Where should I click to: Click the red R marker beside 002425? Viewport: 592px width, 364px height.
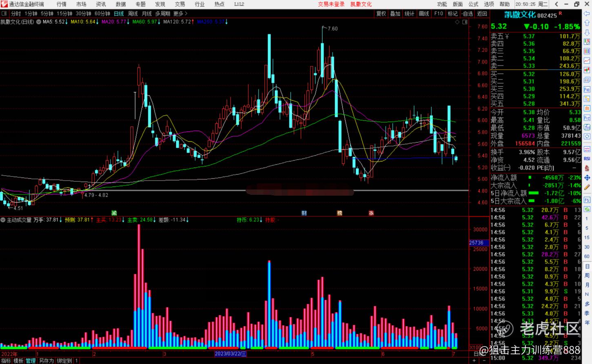[x=560, y=13]
